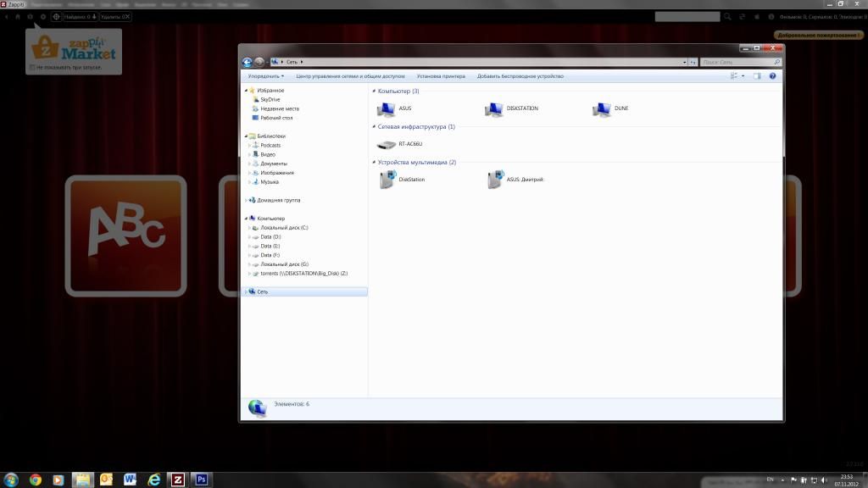Viewport: 868px width, 488px height.
Task: Click 'Добавить беспроводное устройство' button
Action: click(x=520, y=76)
